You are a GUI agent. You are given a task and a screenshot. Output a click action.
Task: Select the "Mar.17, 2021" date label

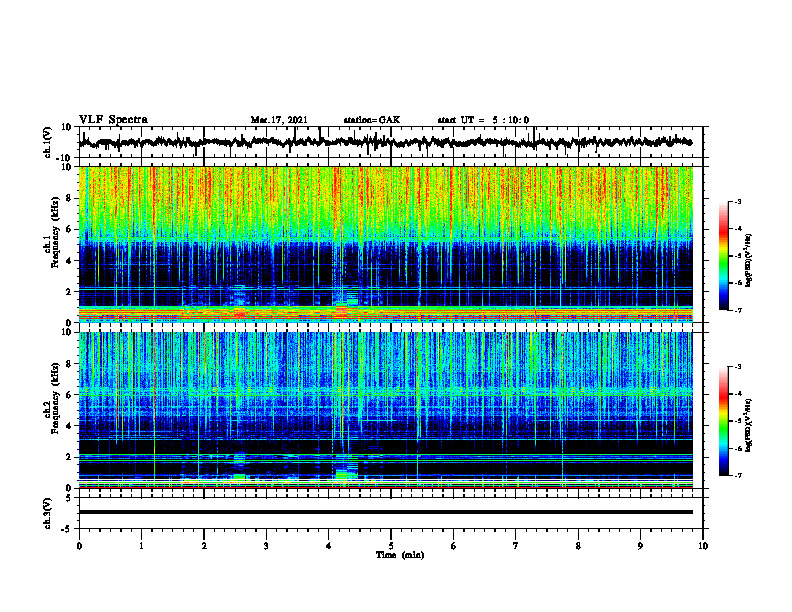279,120
